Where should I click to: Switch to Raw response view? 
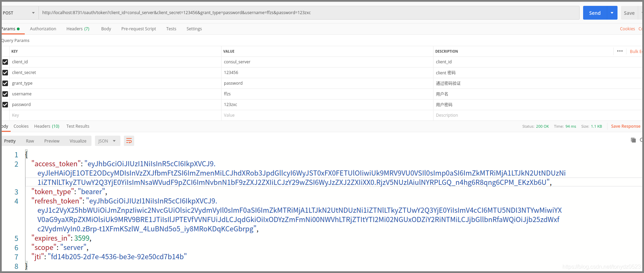point(30,141)
